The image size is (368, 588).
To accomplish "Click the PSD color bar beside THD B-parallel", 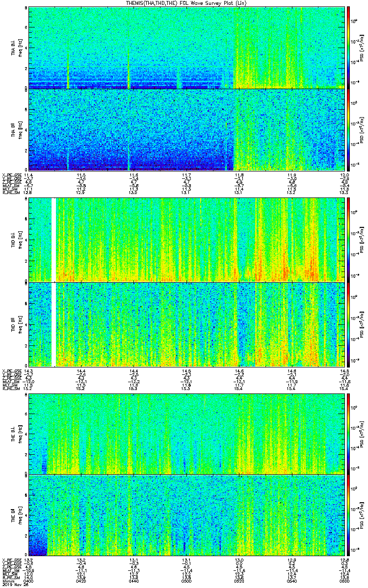I will (348, 324).
